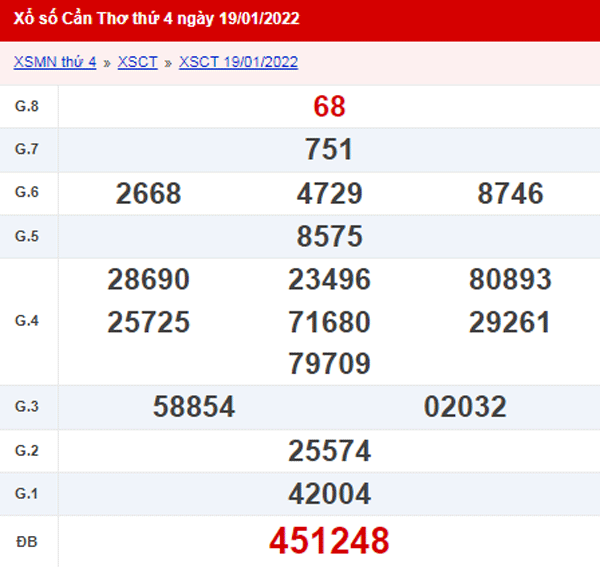Select the G.4 number 25725
This screenshot has height=567, width=600.
[x=148, y=322]
